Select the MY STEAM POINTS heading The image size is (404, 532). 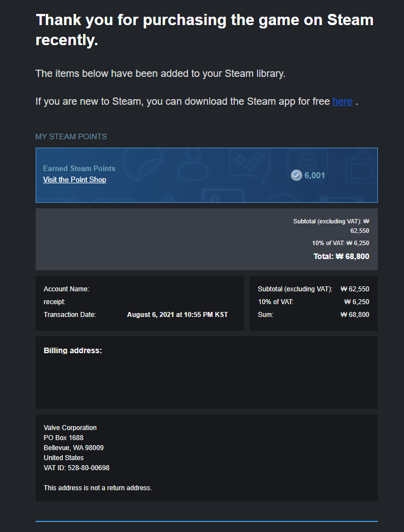click(71, 136)
